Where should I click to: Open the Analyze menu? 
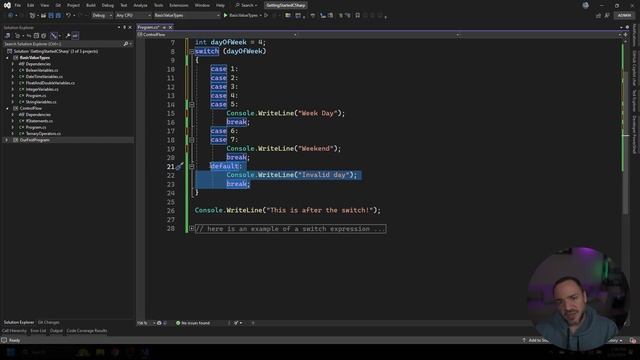coord(140,5)
